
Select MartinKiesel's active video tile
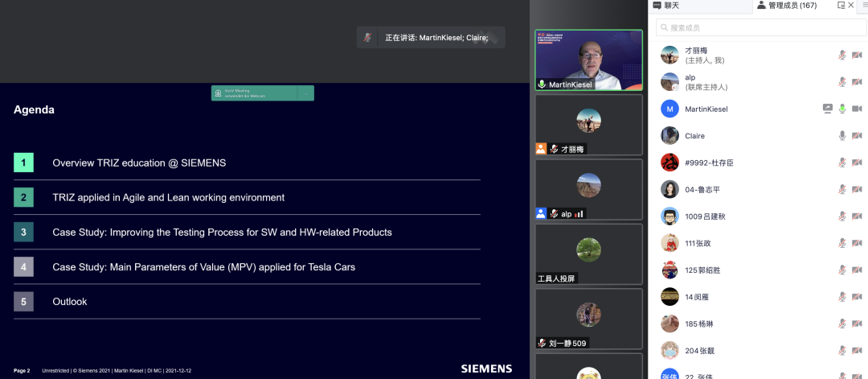pyautogui.click(x=588, y=60)
